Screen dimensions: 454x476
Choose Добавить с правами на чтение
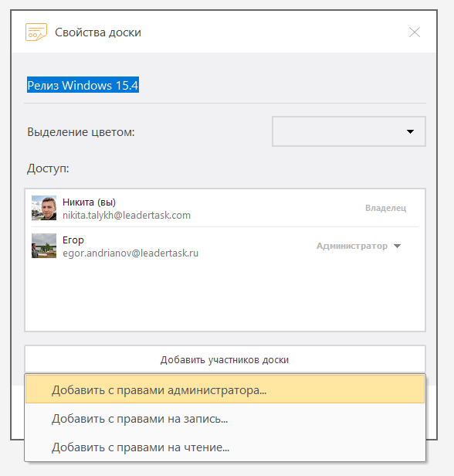point(225,447)
